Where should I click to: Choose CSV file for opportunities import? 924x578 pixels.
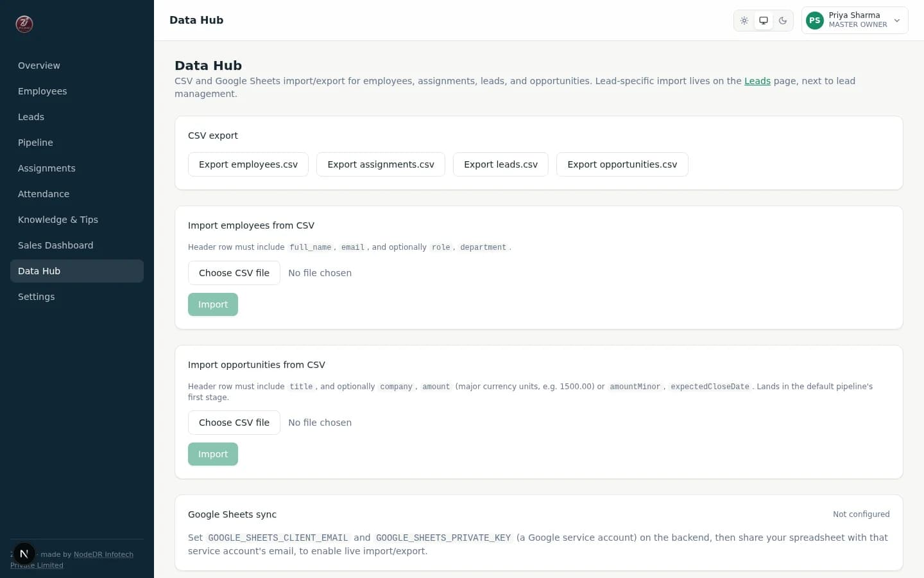tap(234, 423)
